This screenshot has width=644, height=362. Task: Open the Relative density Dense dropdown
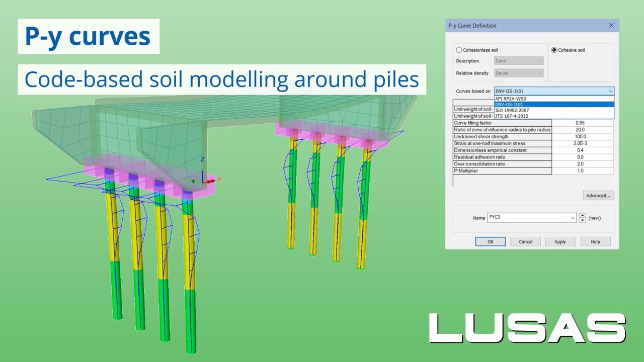[x=519, y=73]
